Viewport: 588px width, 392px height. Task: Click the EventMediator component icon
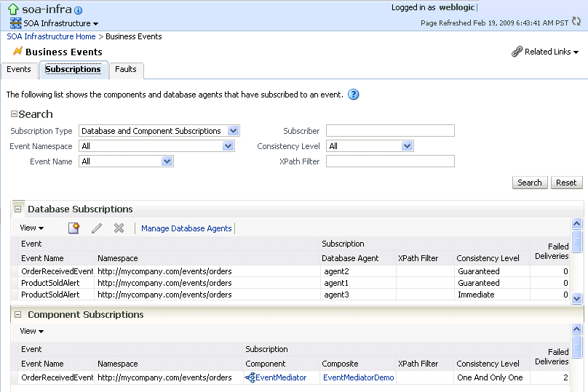click(250, 377)
